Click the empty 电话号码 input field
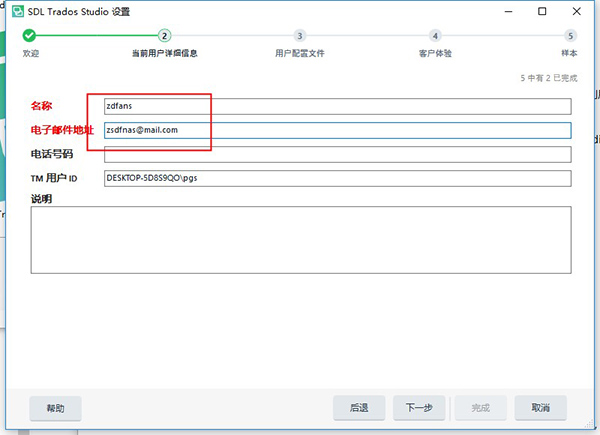 tap(336, 154)
